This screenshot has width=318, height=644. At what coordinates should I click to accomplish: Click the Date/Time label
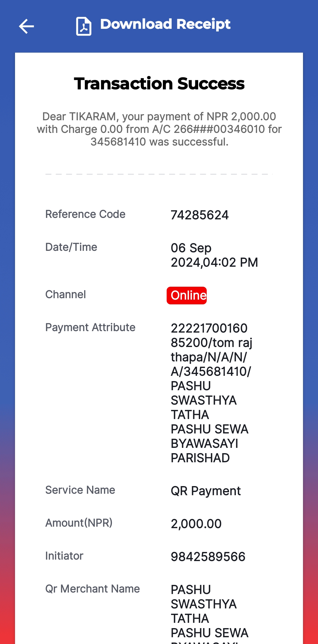[71, 247]
